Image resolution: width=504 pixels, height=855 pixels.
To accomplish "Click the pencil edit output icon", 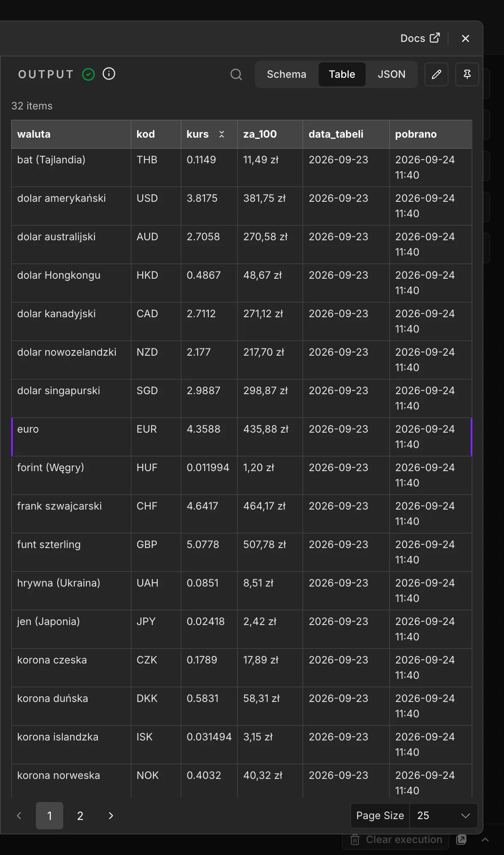I will coord(437,74).
